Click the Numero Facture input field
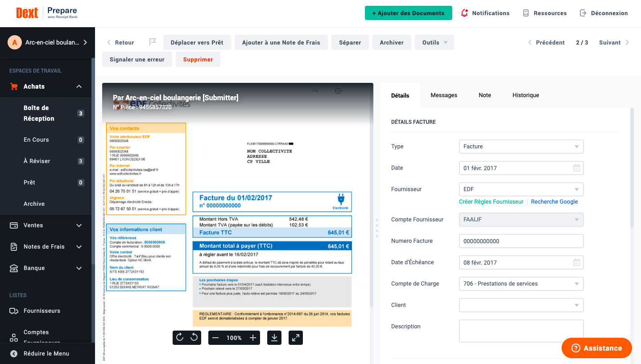 pos(521,241)
